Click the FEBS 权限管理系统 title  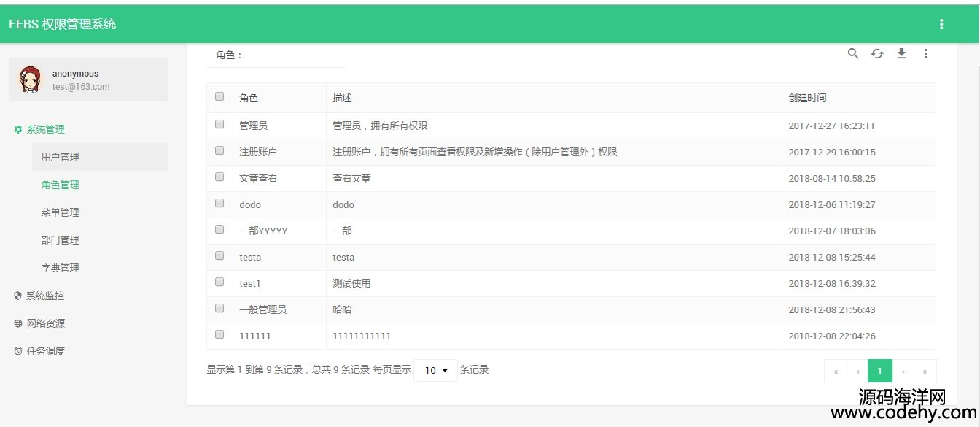point(62,24)
